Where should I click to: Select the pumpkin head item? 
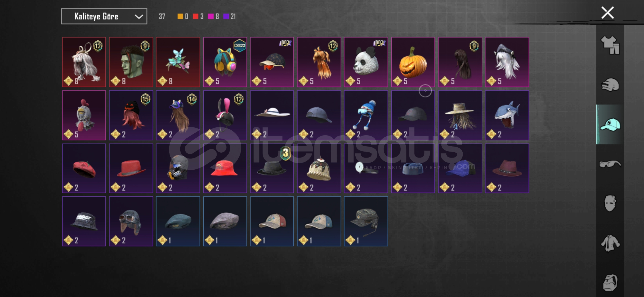pyautogui.click(x=413, y=62)
